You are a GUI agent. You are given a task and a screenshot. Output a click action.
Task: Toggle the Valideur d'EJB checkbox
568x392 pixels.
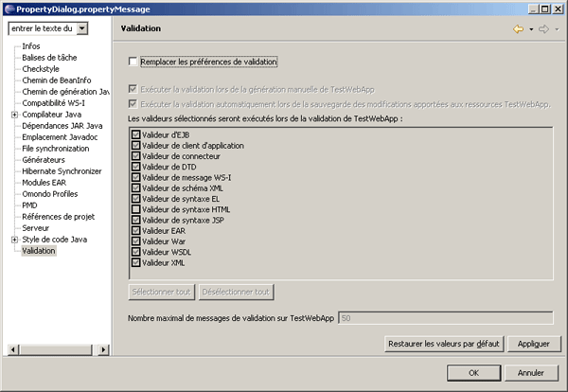click(137, 134)
